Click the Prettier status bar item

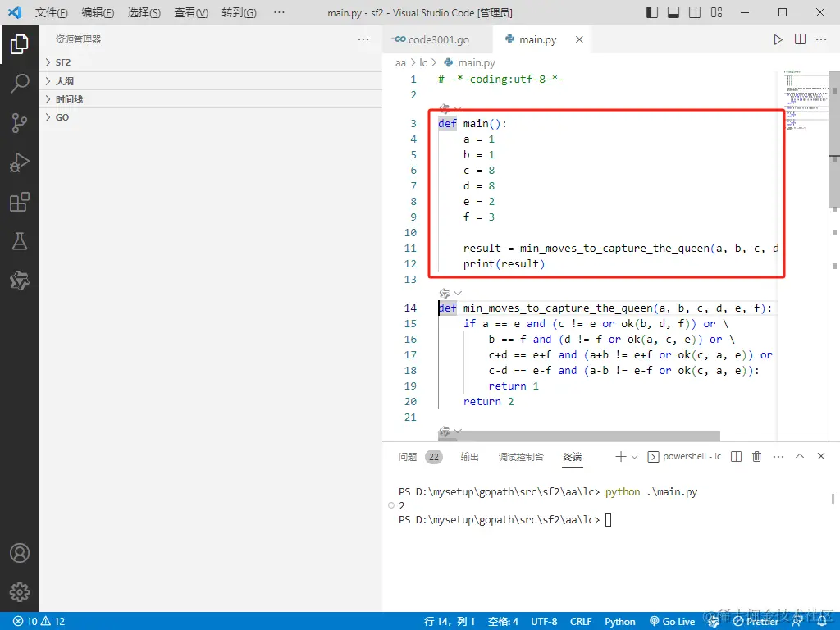pos(756,622)
